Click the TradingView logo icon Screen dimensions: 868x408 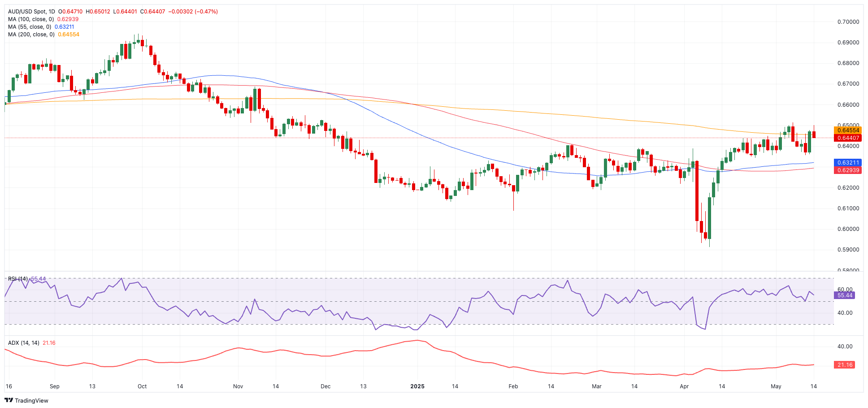coord(9,400)
